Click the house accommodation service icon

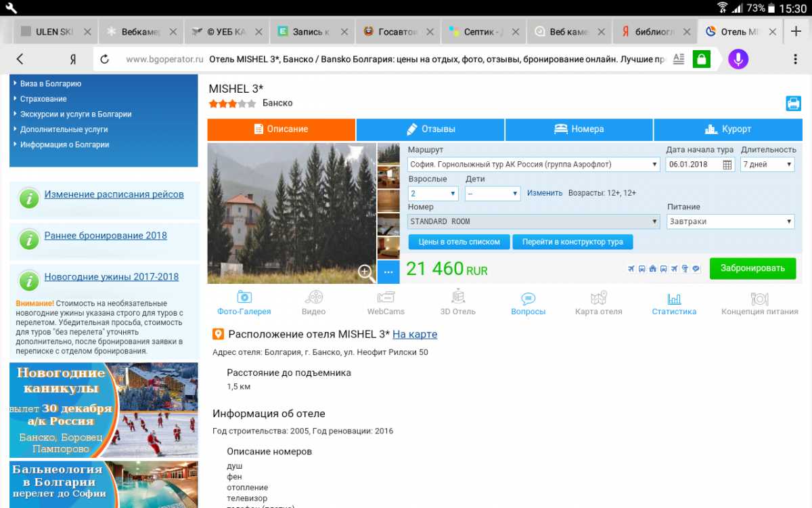pyautogui.click(x=653, y=269)
